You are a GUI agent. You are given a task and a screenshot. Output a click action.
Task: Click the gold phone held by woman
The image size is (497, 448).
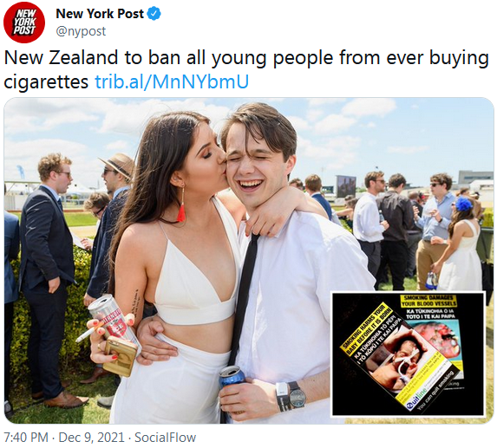click(121, 355)
